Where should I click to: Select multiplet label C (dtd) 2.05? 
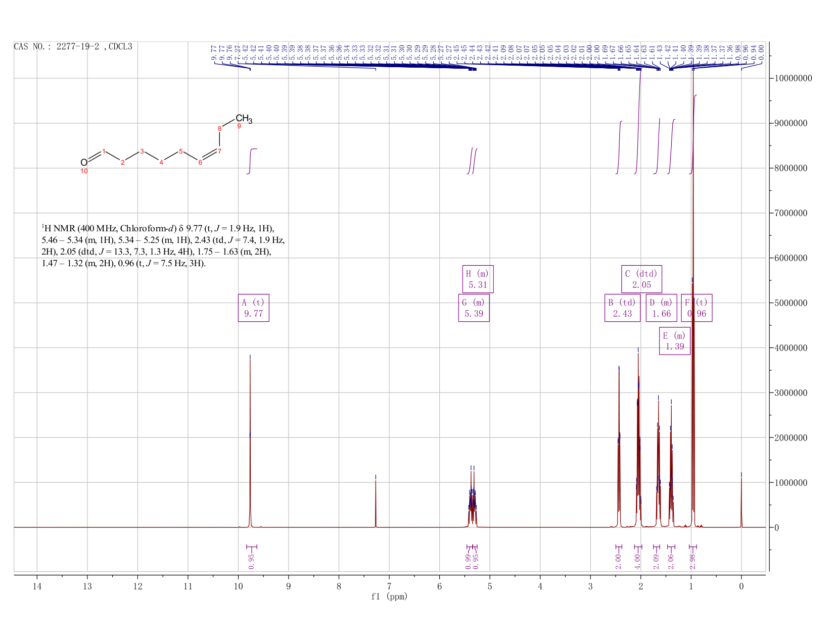pos(641,279)
